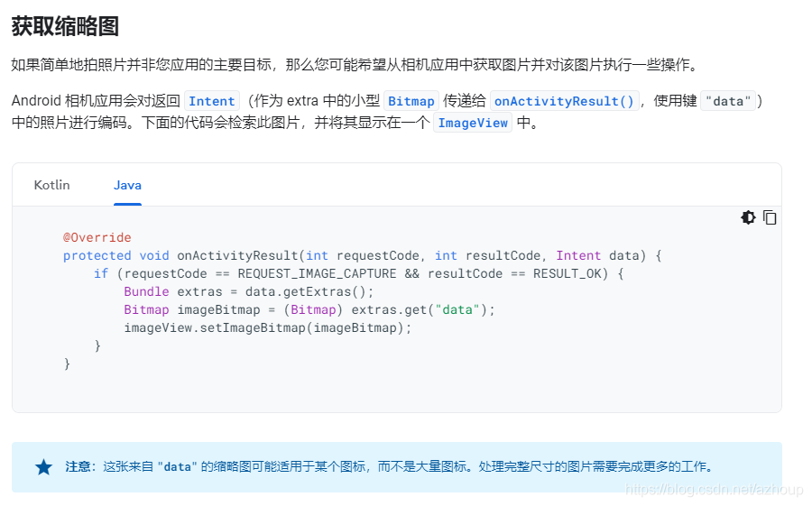
Task: Click the star note icon
Action: click(43, 467)
